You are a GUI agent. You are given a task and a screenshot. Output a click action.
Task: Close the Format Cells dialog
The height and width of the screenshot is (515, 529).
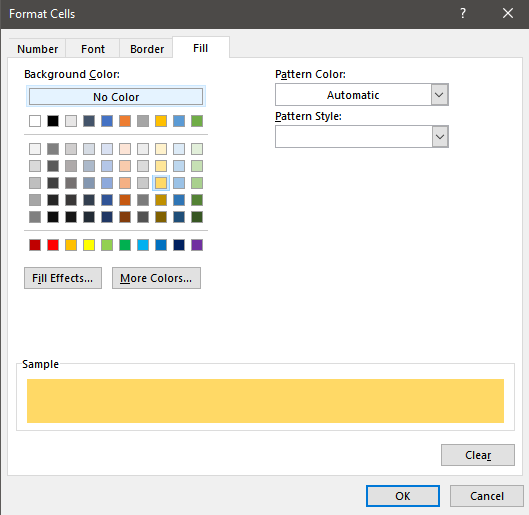[508, 13]
